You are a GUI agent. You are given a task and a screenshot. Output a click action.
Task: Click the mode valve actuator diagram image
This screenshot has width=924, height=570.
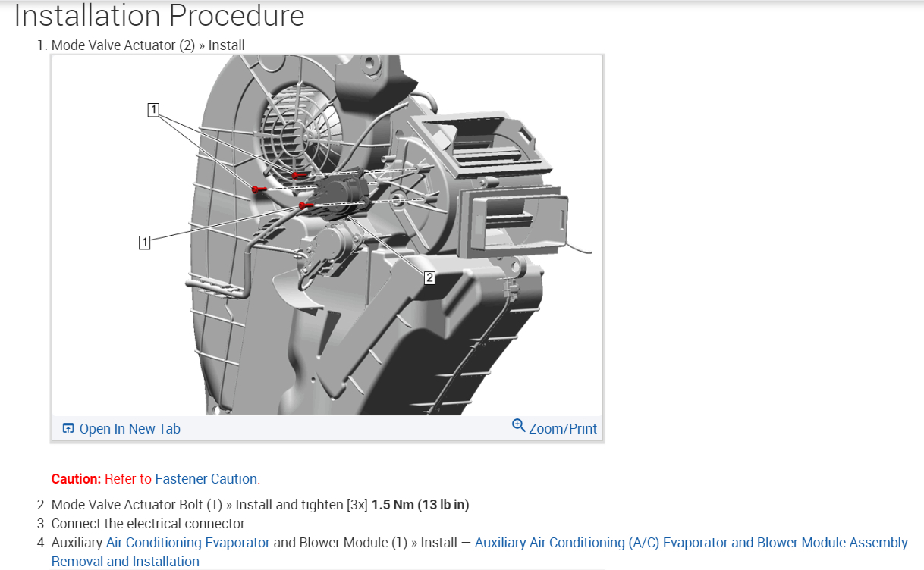(x=327, y=235)
